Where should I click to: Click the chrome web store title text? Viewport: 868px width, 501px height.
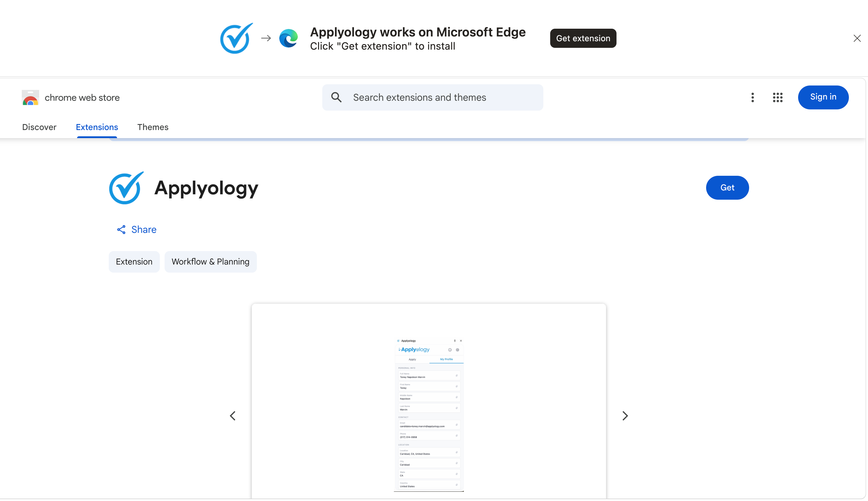tap(82, 98)
